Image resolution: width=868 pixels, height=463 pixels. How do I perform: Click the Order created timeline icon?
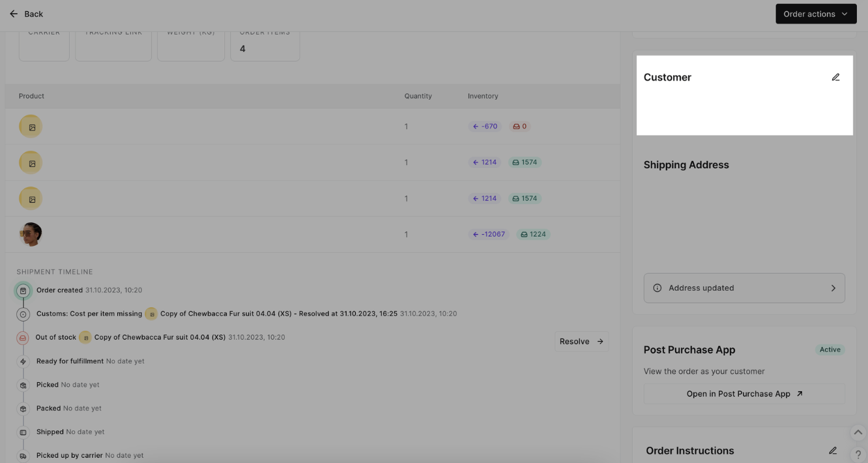click(23, 291)
